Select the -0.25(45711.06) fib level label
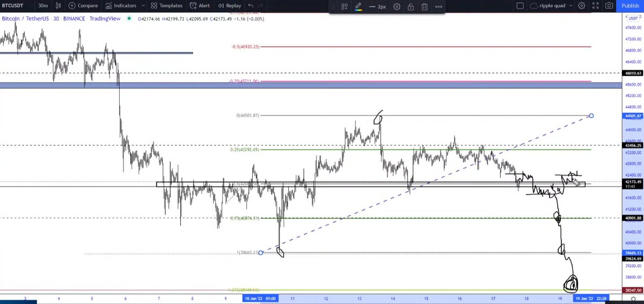 [244, 81]
